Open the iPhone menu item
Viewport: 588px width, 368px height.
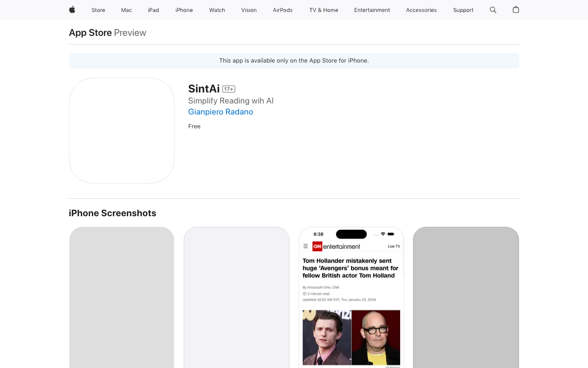pos(184,10)
